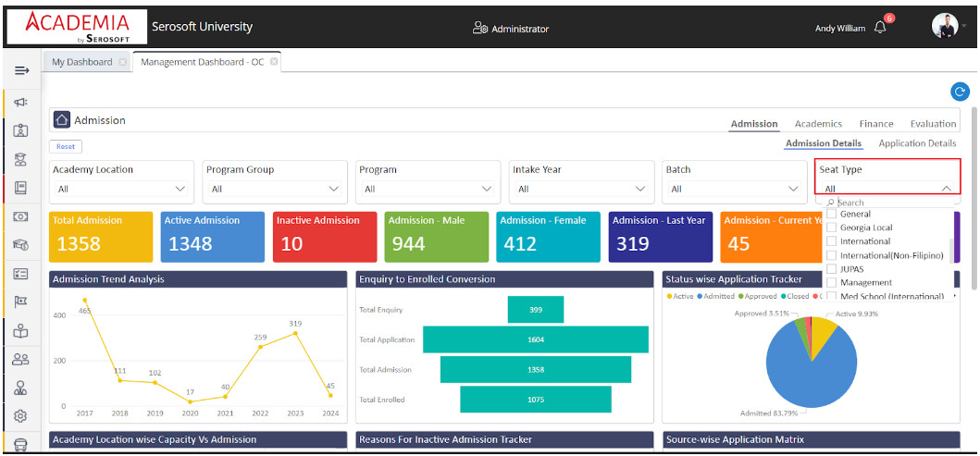
Task: Close the Management Dashboard tab
Action: point(274,62)
